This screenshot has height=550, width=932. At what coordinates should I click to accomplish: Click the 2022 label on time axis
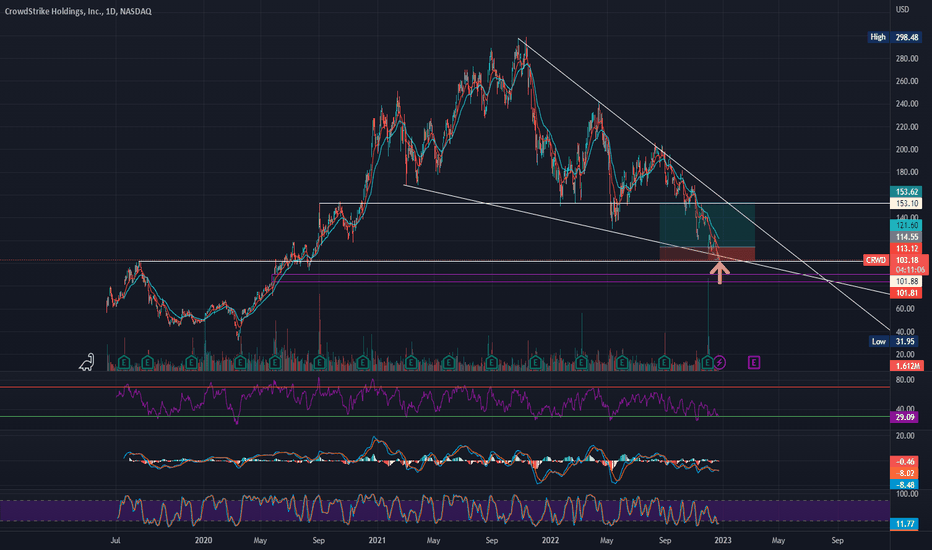click(x=550, y=540)
